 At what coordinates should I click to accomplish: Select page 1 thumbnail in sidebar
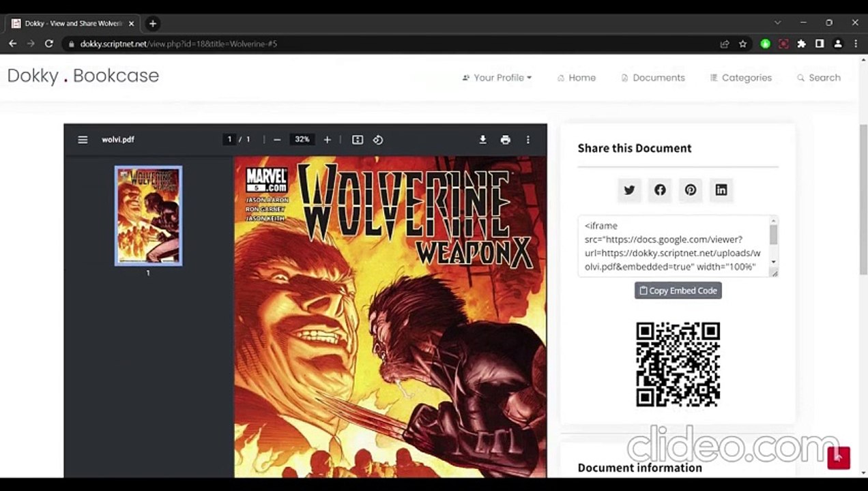148,215
